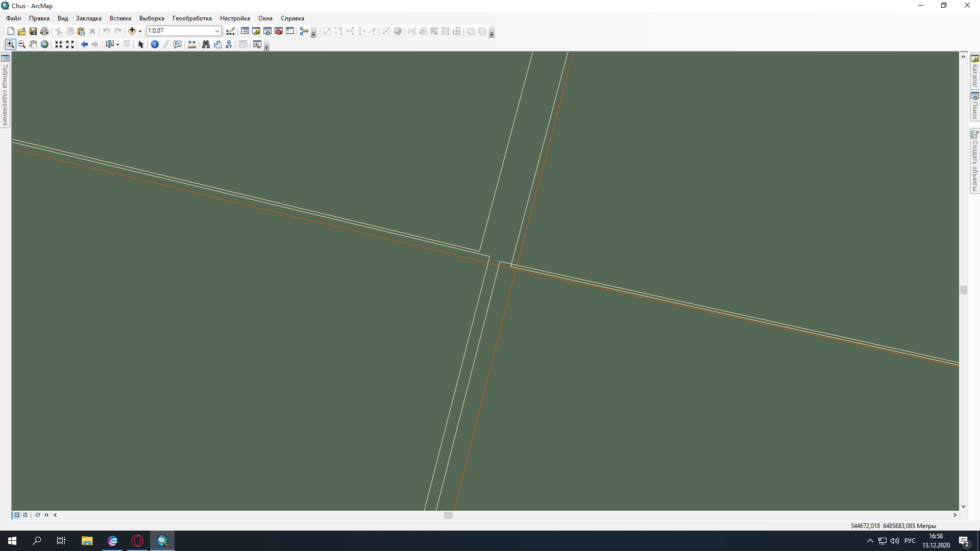The height and width of the screenshot is (551, 980).
Task: Open the Выборка menu
Action: coord(151,18)
